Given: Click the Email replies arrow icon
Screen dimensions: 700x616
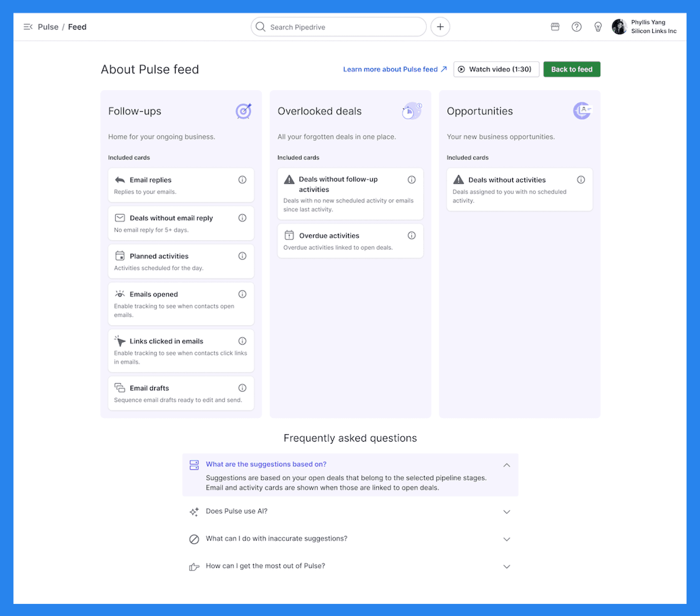Looking at the screenshot, I should tap(120, 180).
